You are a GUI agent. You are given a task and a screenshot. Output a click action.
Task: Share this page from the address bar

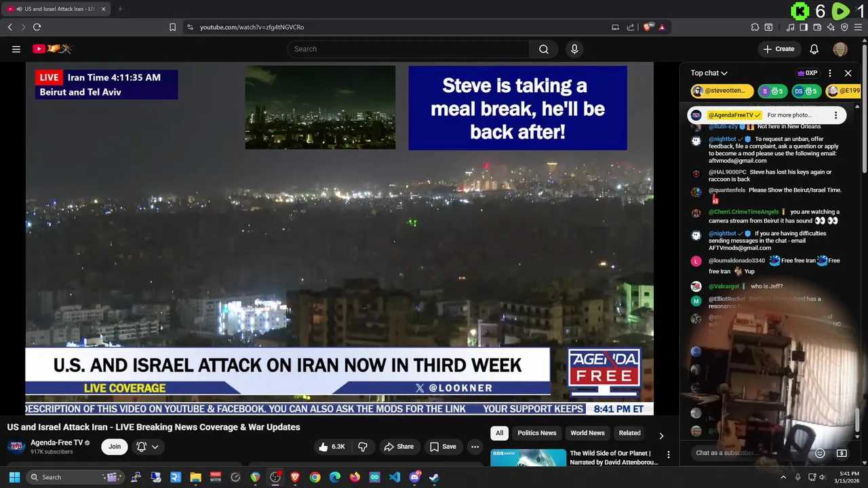click(x=631, y=27)
